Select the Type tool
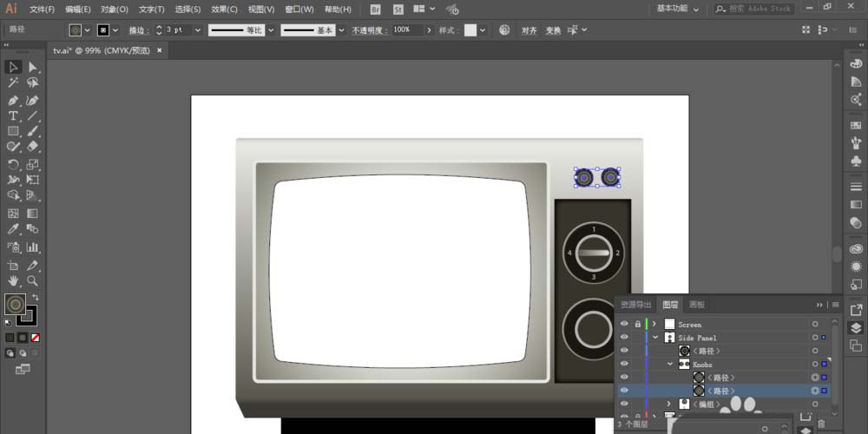 pyautogui.click(x=13, y=115)
